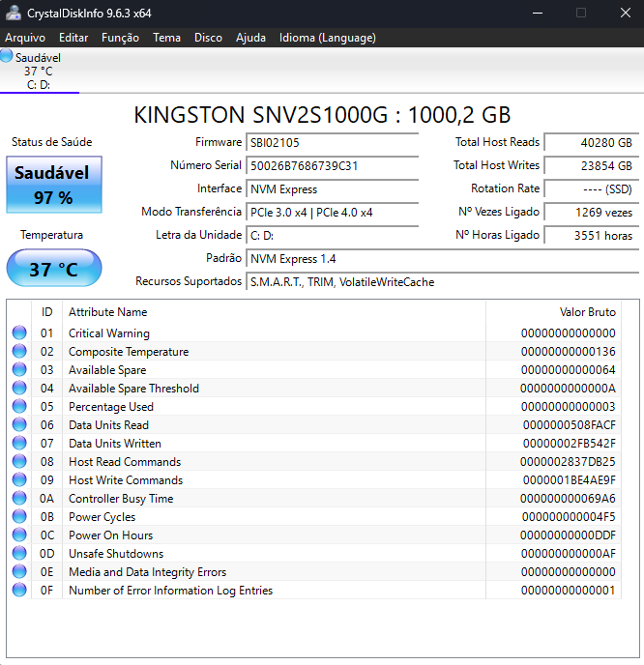The width and height of the screenshot is (644, 665).
Task: Click status orb for Data Units Read row
Action: (x=19, y=424)
